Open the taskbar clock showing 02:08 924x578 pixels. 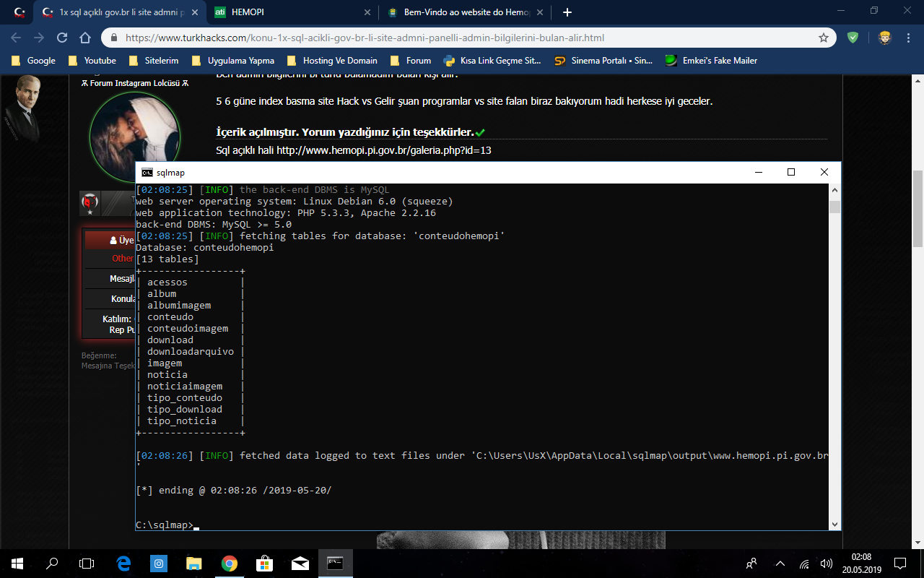(862, 563)
